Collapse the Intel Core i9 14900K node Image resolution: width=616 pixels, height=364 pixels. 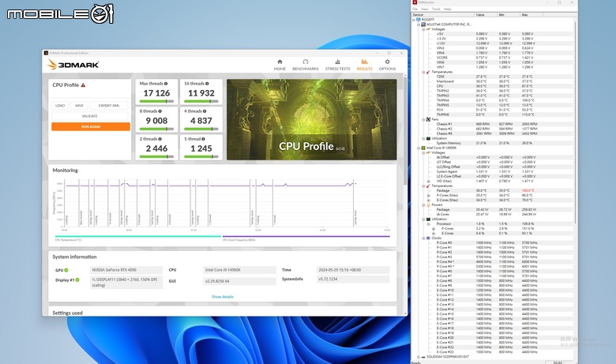coord(419,148)
